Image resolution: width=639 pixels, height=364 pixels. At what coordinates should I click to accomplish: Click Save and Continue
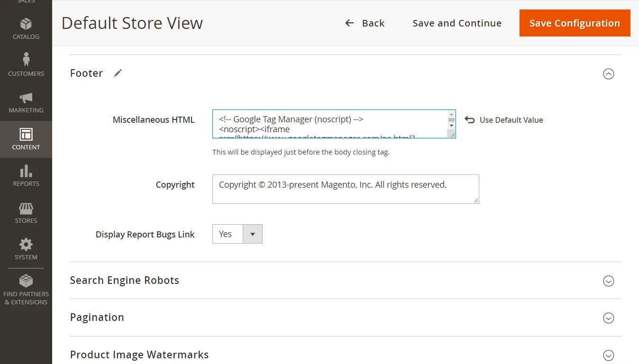[x=456, y=23]
